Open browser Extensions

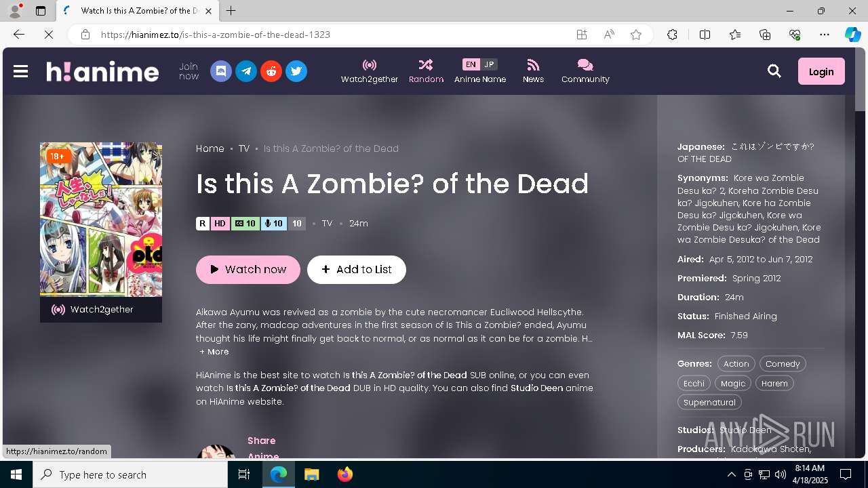click(x=672, y=35)
